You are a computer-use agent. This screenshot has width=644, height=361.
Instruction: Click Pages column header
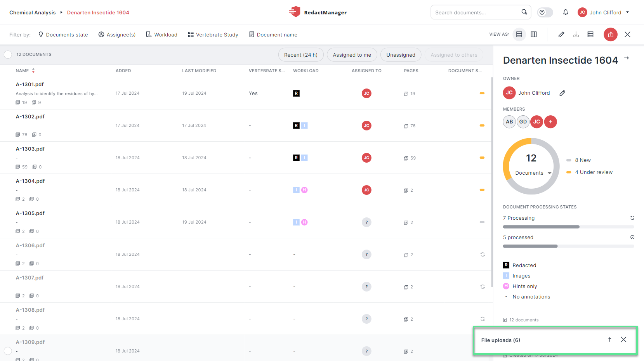click(x=411, y=71)
